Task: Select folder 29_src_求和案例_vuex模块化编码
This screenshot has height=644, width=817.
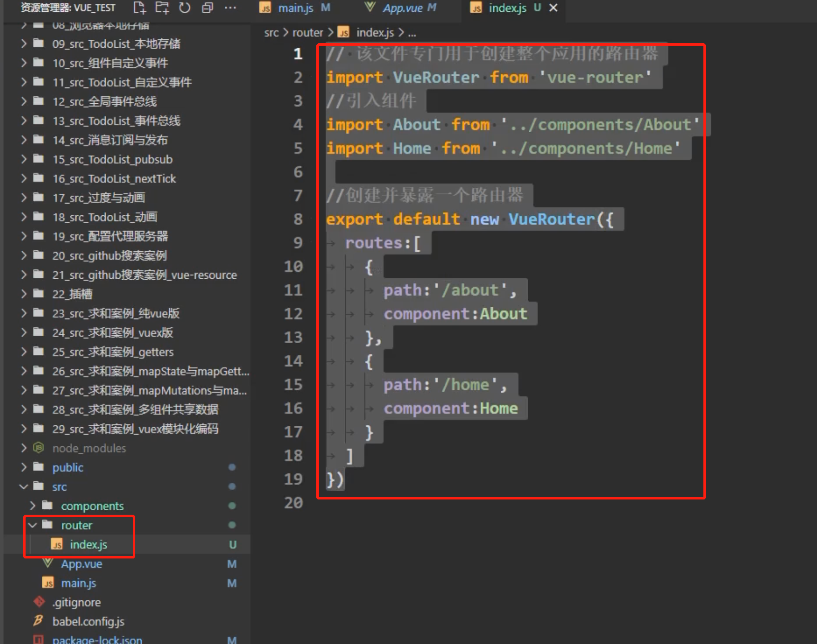Action: [135, 429]
